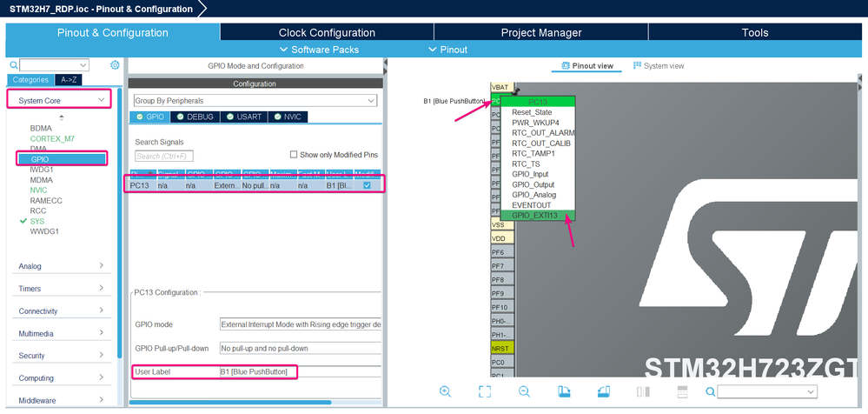Select RAMECC in System Core list
The image size is (868, 414).
(x=46, y=201)
